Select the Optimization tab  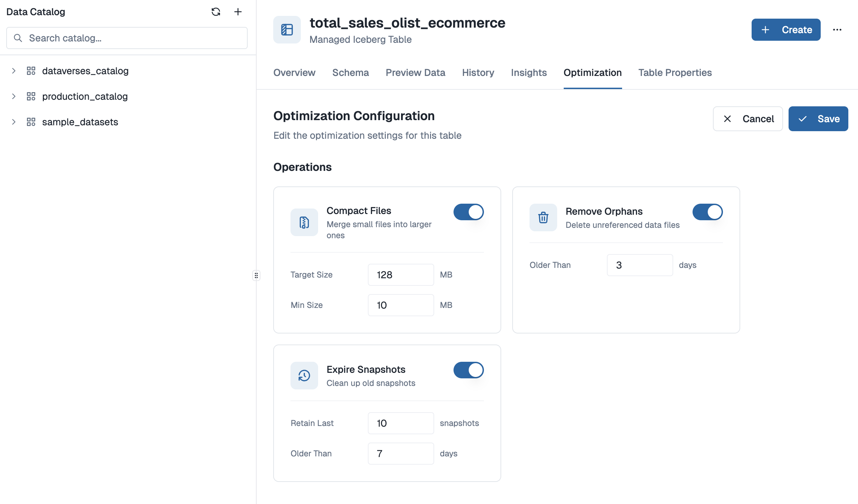coord(593,72)
